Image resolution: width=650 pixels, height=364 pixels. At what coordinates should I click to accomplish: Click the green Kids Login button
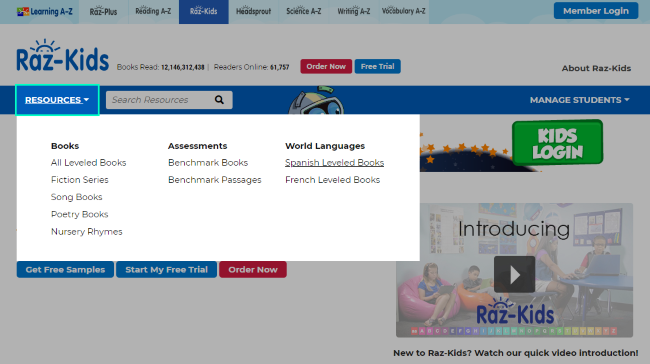(x=558, y=143)
